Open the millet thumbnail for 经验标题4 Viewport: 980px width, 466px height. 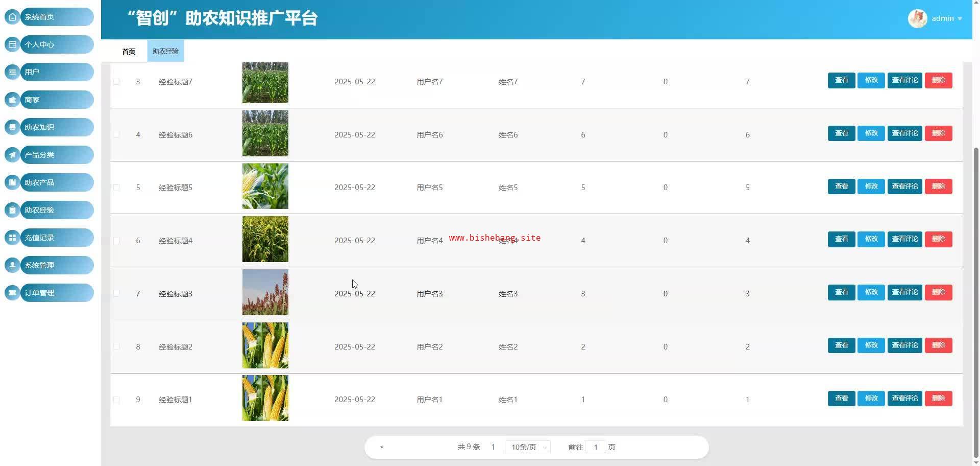coord(265,239)
